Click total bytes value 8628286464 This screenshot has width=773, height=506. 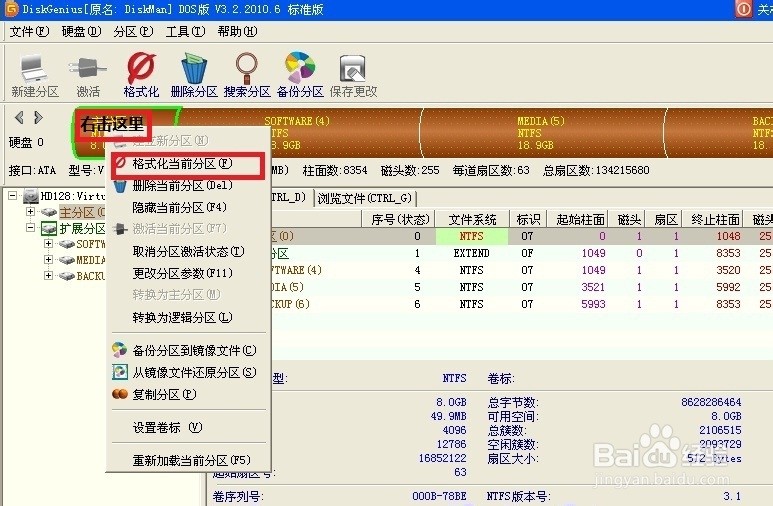pyautogui.click(x=711, y=402)
